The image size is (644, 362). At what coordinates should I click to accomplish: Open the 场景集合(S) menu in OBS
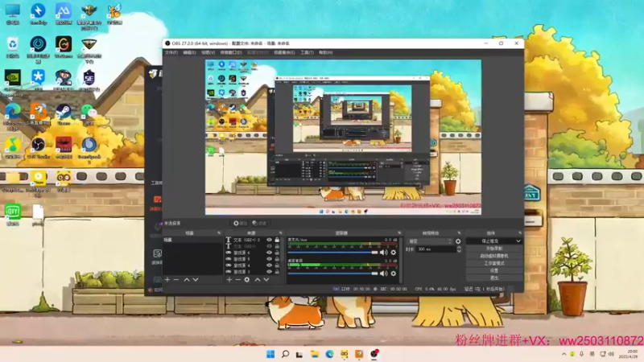coord(284,52)
